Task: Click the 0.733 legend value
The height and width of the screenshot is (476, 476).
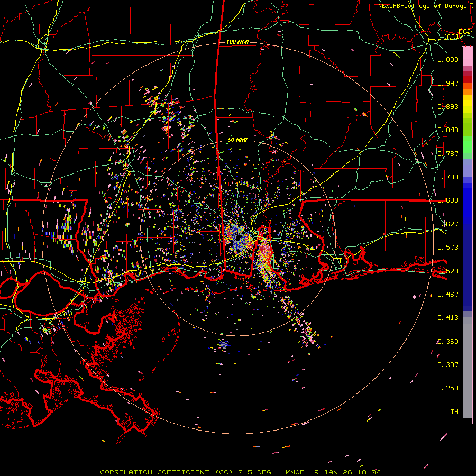Action: [x=448, y=177]
